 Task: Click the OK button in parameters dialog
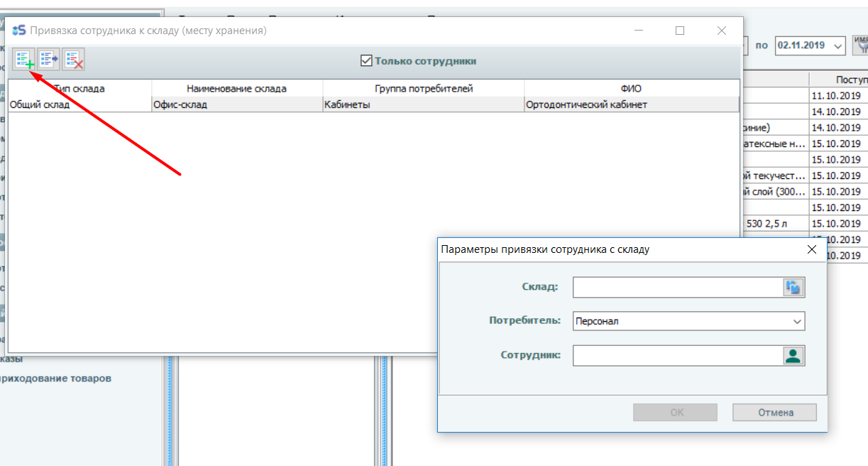click(x=675, y=413)
